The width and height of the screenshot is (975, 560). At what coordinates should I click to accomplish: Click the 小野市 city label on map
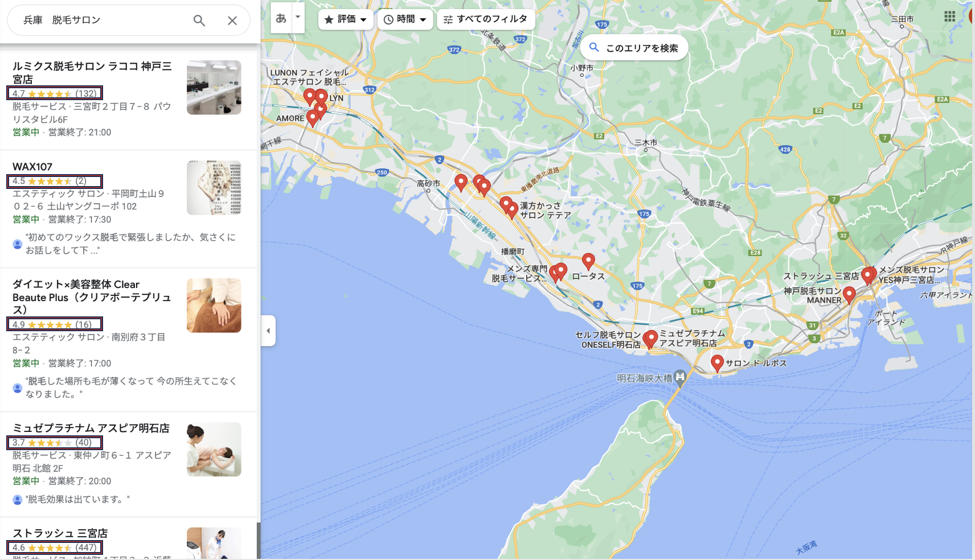pos(582,68)
